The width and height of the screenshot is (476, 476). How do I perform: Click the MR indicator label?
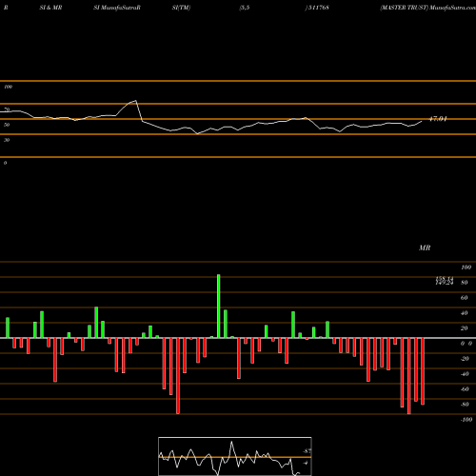tap(425, 248)
